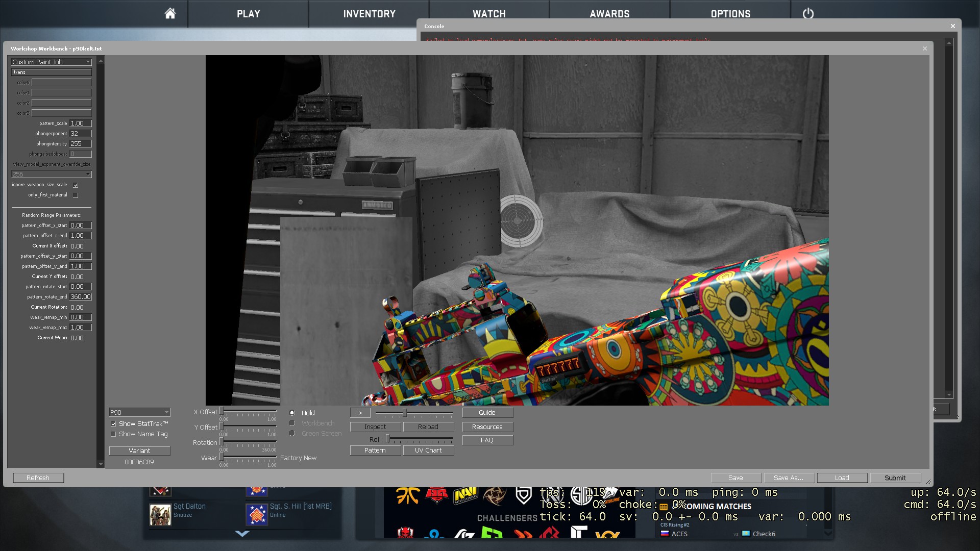
Task: Click the animation timeline slider
Action: (x=414, y=413)
